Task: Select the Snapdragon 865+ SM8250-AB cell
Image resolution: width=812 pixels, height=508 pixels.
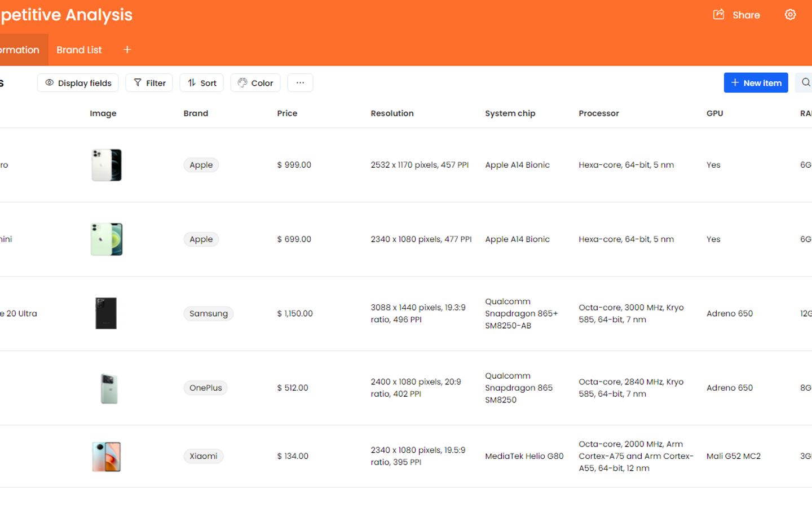Action: (x=522, y=313)
